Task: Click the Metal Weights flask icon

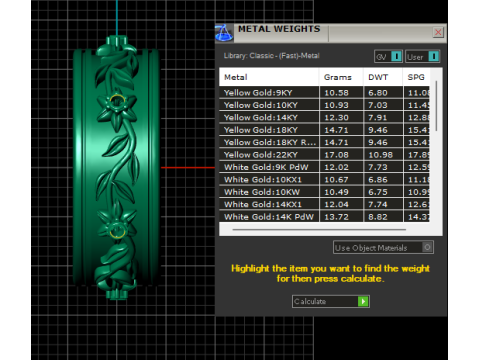Action: (x=224, y=33)
